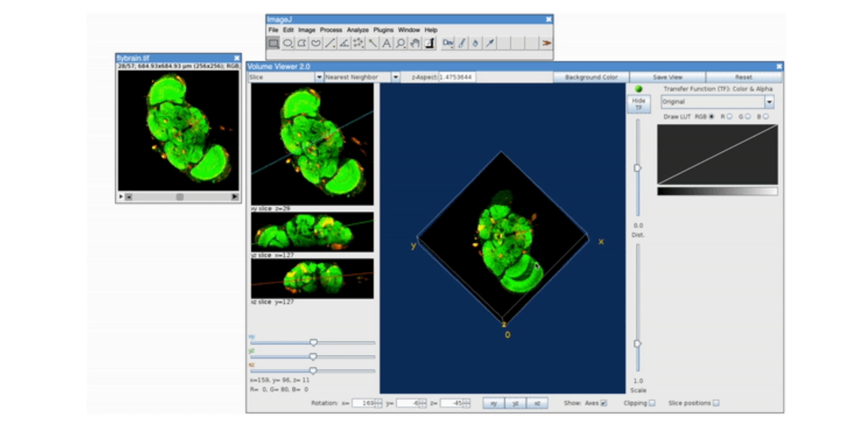The image size is (868, 437).
Task: Click the Save View button
Action: (x=667, y=77)
